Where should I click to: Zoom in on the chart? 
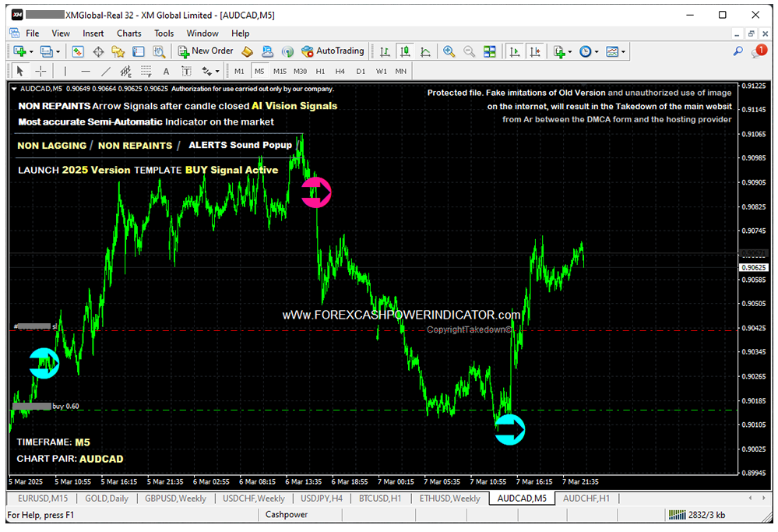click(x=449, y=51)
